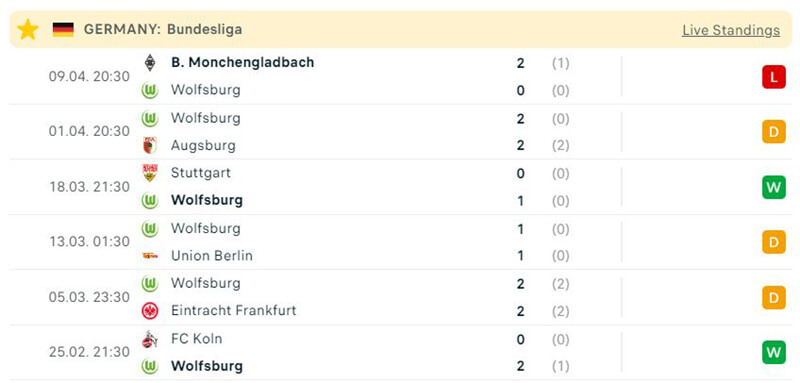Open Live Standings link
Screen dimensions: 800x383
coord(731,30)
